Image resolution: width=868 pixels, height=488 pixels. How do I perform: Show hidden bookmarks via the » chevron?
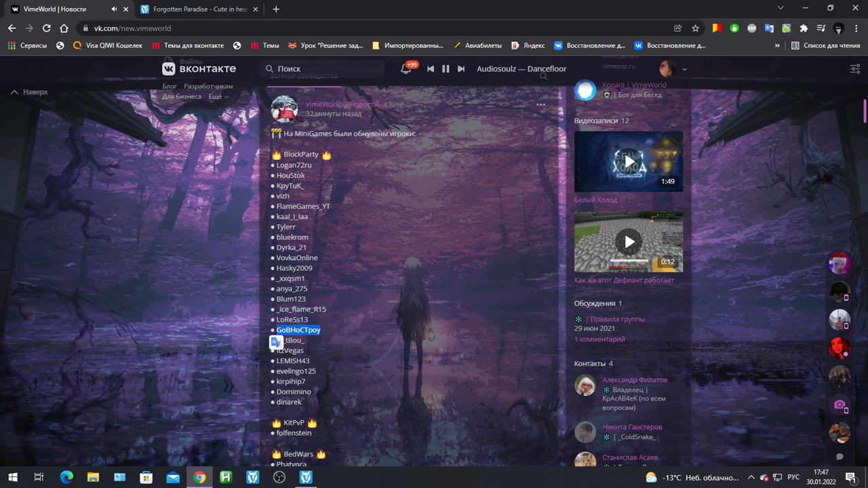click(x=777, y=45)
